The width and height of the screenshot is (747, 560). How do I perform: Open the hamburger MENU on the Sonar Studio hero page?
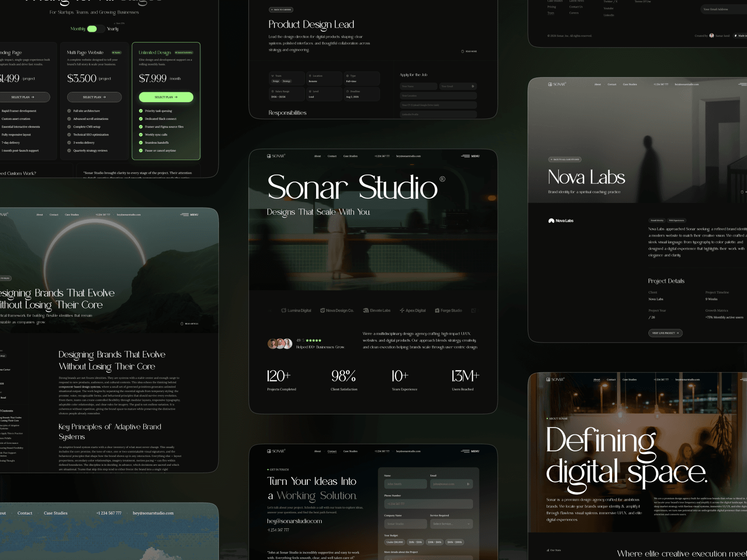click(x=470, y=156)
